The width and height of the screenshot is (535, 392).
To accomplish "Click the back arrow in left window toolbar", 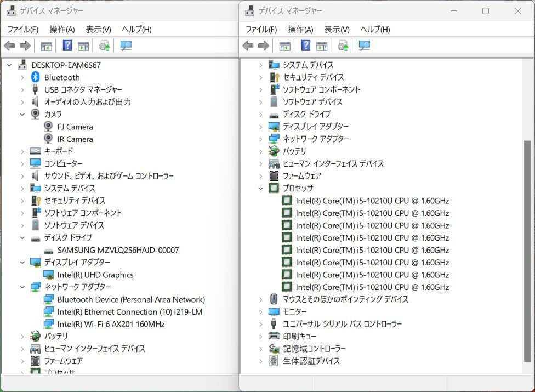I will (9, 46).
